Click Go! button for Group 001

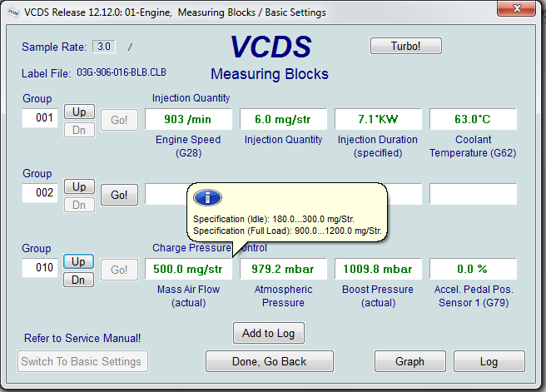(120, 120)
